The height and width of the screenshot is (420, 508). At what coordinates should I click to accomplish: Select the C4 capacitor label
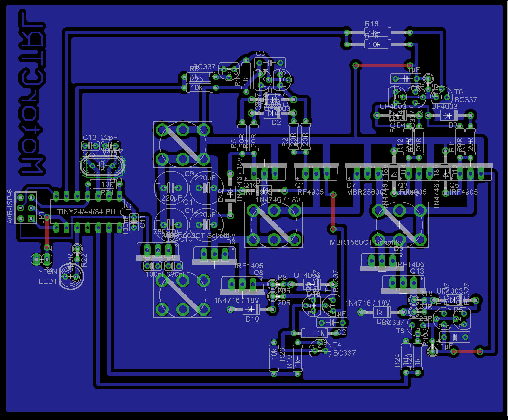pyautogui.click(x=188, y=202)
